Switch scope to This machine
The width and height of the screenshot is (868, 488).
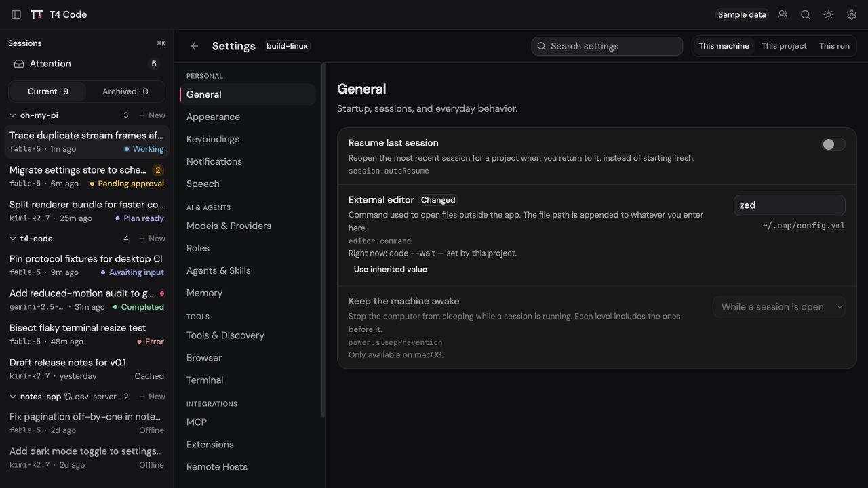click(724, 46)
